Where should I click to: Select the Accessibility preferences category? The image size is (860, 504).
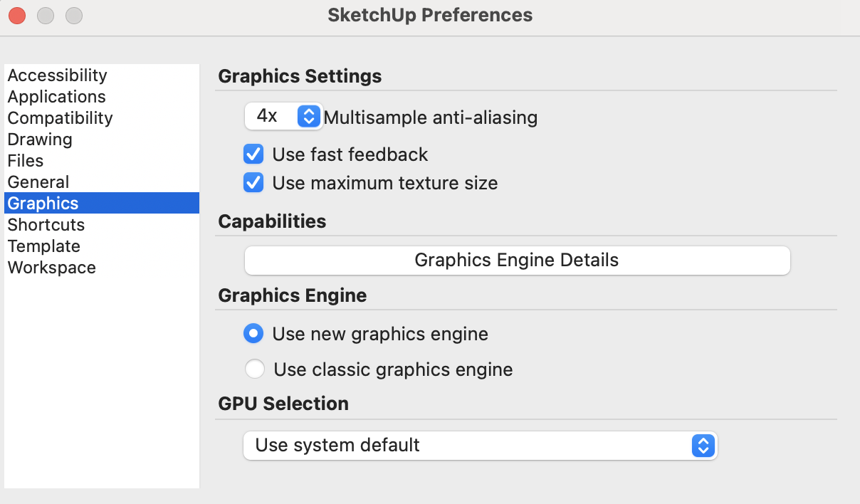coord(57,75)
